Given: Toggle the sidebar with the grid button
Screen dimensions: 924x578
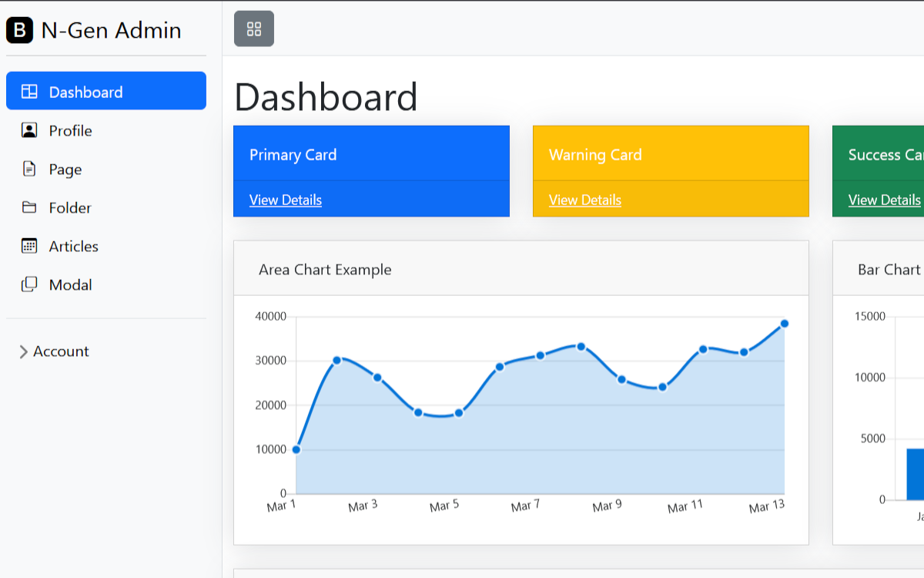Looking at the screenshot, I should (x=254, y=29).
